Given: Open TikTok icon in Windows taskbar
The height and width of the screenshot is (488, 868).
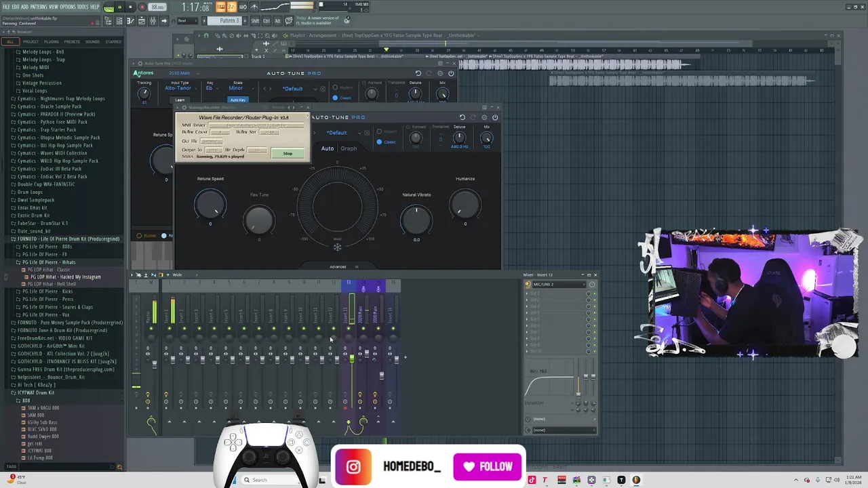Looking at the screenshot, I should tap(532, 480).
